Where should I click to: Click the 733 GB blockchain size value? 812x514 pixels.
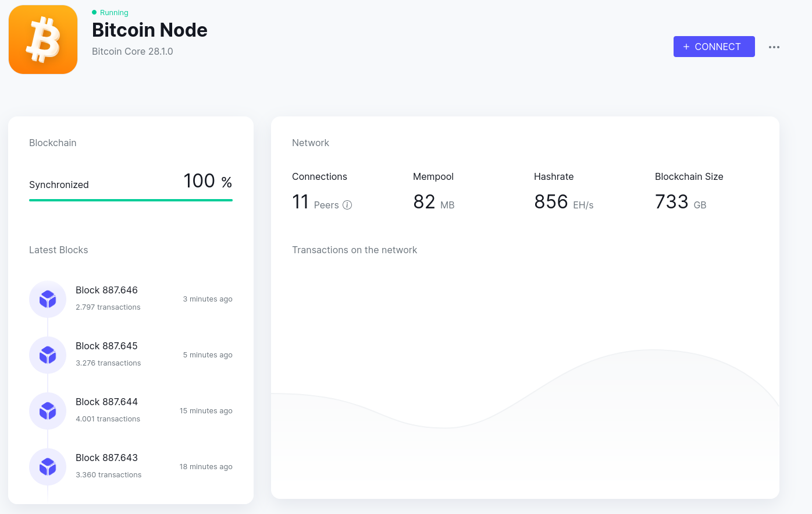point(681,202)
